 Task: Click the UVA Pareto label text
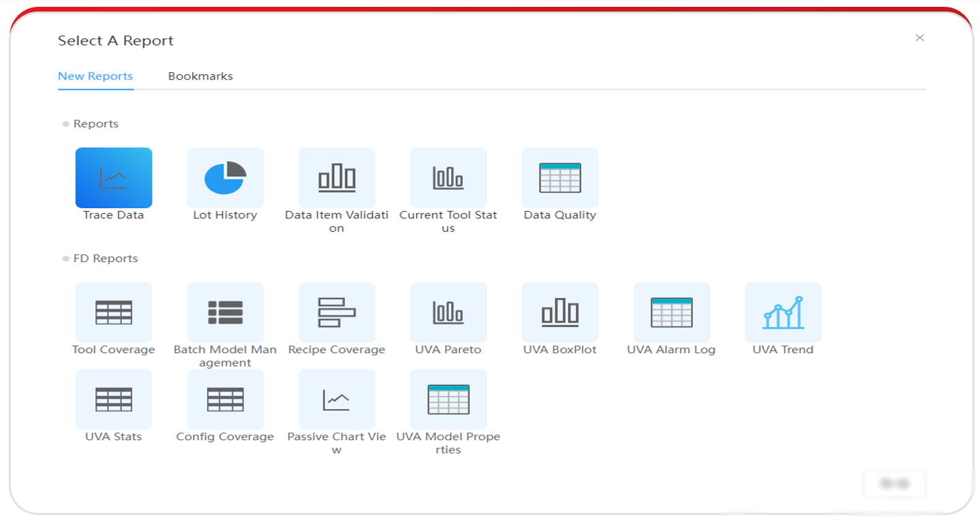(x=448, y=350)
